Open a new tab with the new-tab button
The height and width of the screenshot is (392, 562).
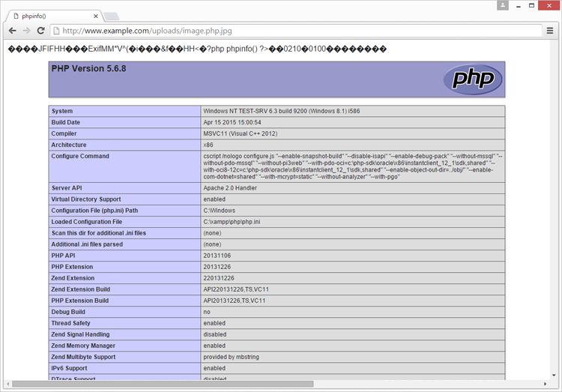click(112, 16)
